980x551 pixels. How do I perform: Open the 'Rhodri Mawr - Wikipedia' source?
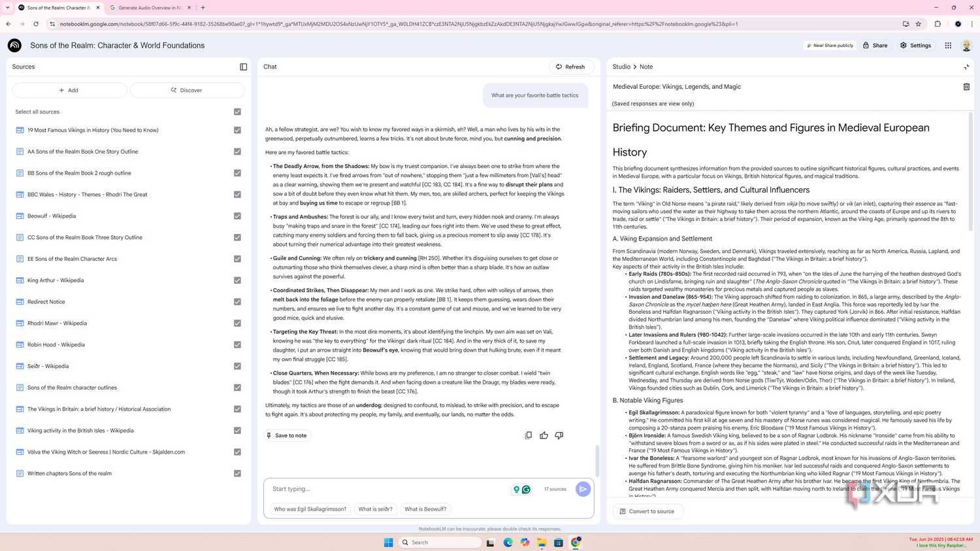(57, 323)
